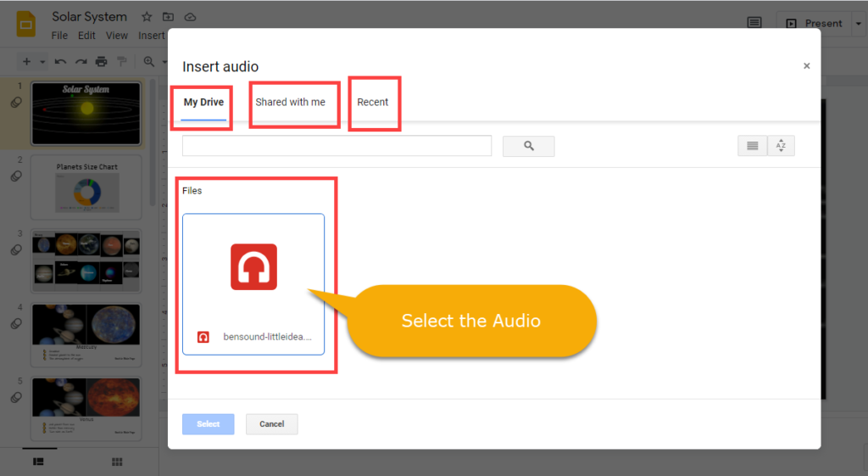Open the File menu
The image size is (868, 476).
(x=59, y=36)
